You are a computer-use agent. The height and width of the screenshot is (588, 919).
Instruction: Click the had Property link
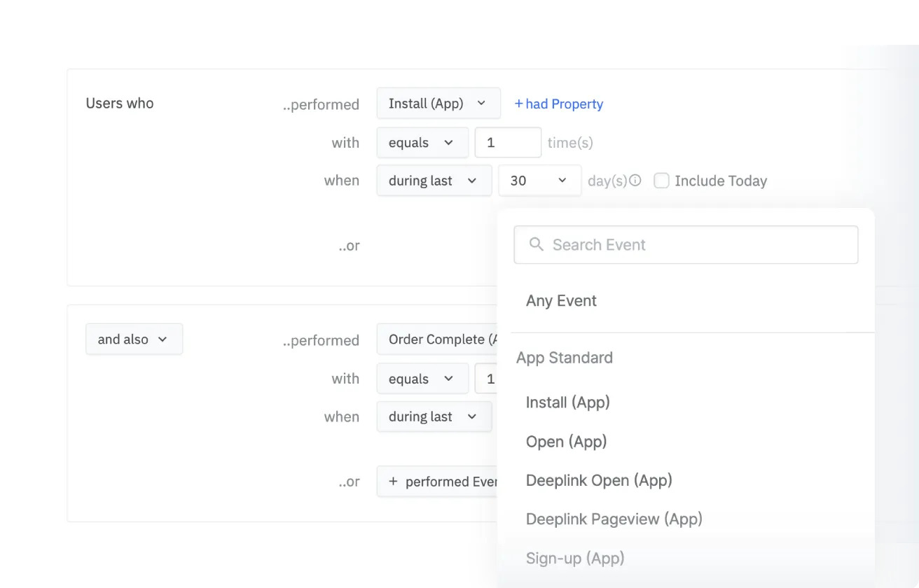pos(558,104)
